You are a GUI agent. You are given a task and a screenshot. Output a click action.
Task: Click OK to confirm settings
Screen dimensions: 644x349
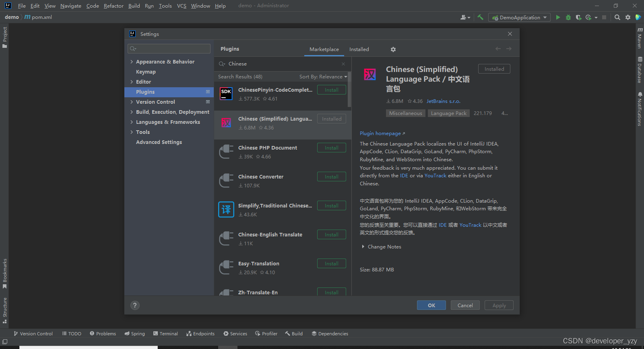431,305
